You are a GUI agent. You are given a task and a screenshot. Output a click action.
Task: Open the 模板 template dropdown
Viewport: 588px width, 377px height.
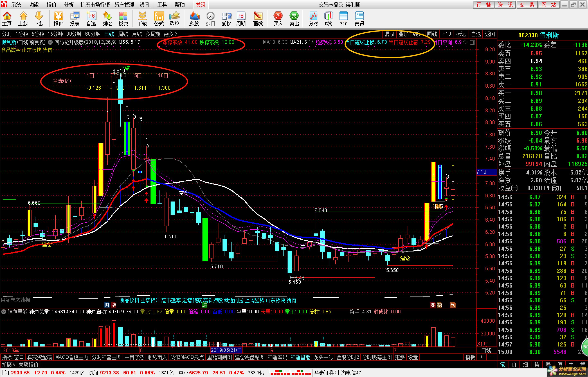470,357
